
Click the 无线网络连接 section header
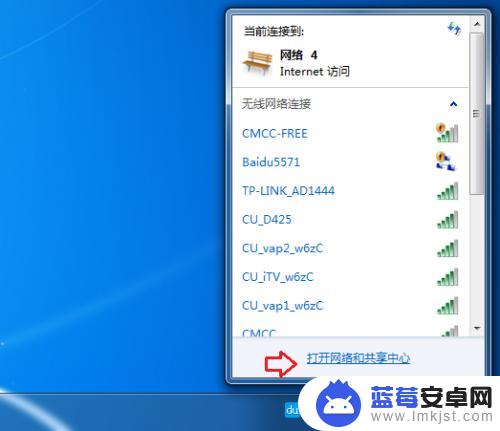350,104
